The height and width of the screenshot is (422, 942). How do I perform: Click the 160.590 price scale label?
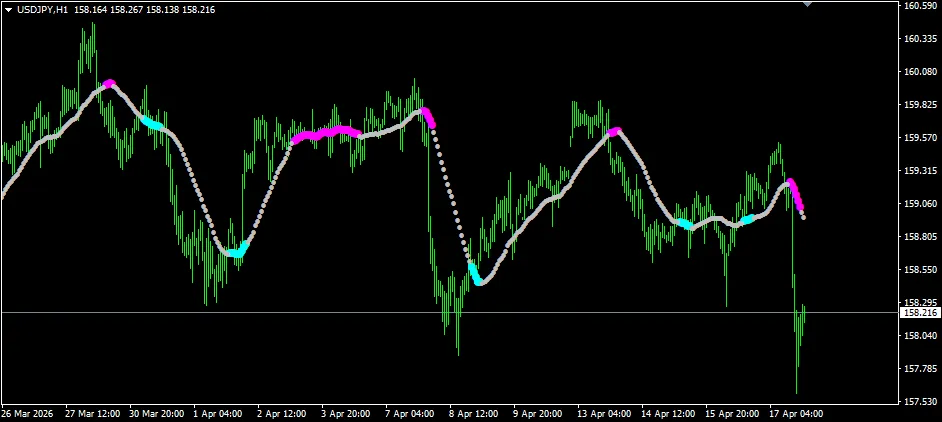click(920, 5)
